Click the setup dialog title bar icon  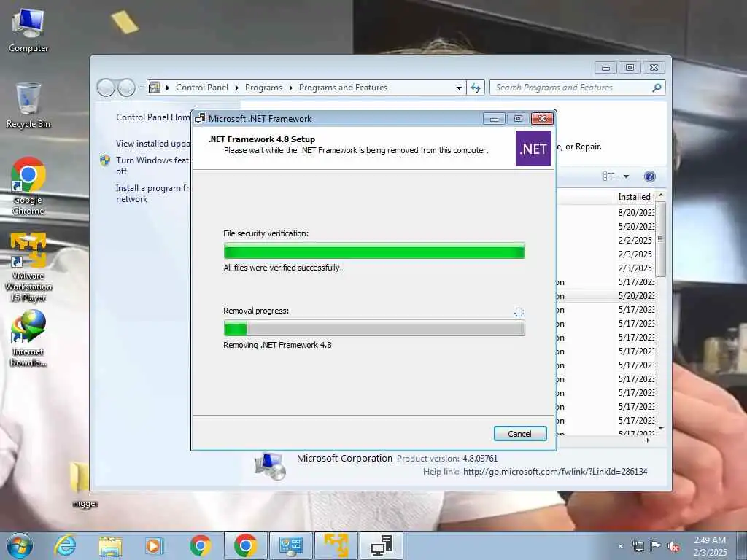point(200,119)
